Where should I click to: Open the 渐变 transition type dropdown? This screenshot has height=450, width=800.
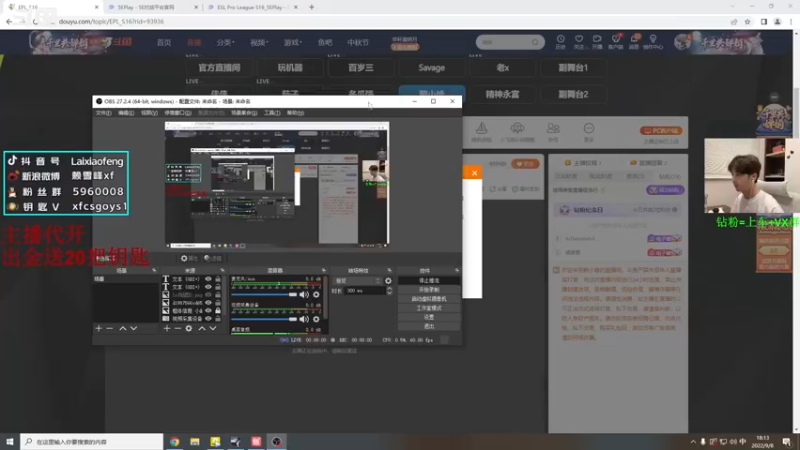[x=357, y=281]
